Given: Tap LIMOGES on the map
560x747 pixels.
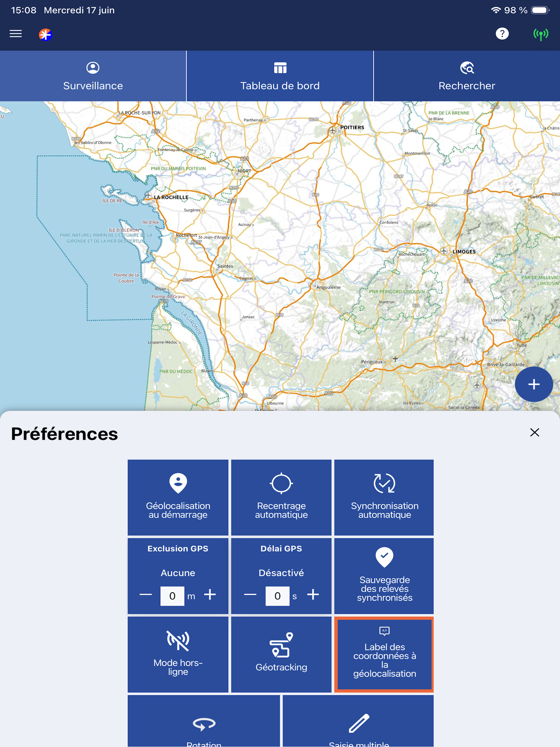Looking at the screenshot, I should 464,252.
